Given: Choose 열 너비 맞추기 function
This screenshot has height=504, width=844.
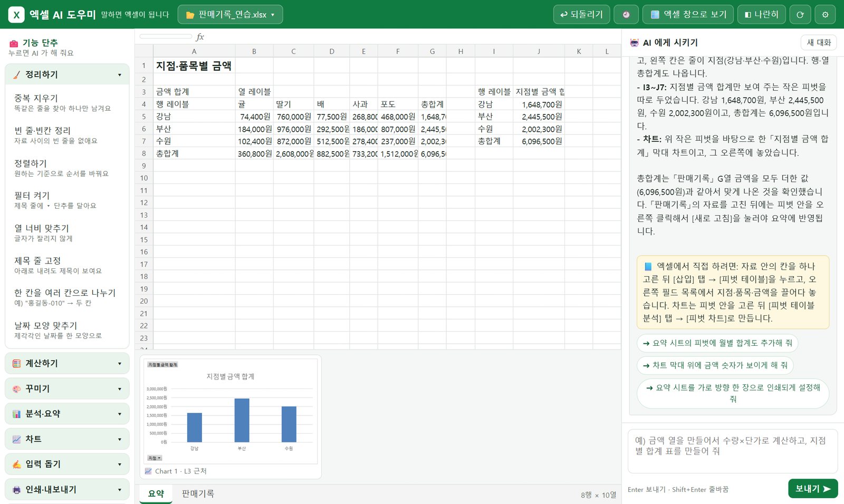Looking at the screenshot, I should pos(67,232).
